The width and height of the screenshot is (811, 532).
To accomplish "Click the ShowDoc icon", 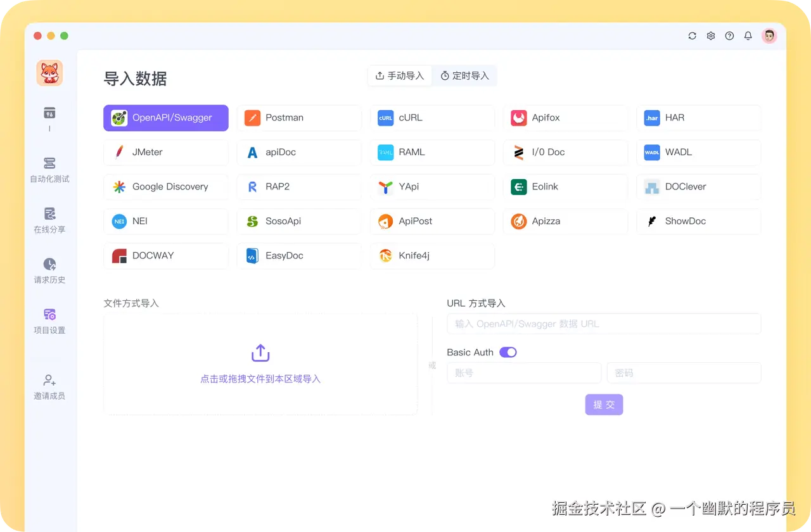I will coord(652,221).
